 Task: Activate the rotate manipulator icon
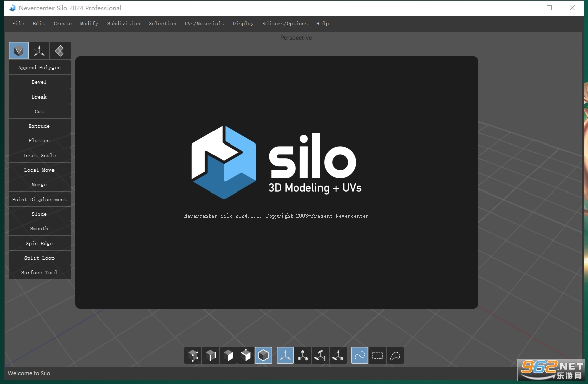pos(320,355)
